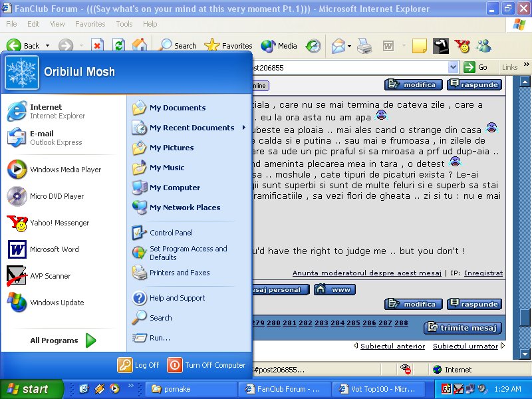Expand the Links toolbar chevron
This screenshot has width=532, height=399.
[x=526, y=64]
